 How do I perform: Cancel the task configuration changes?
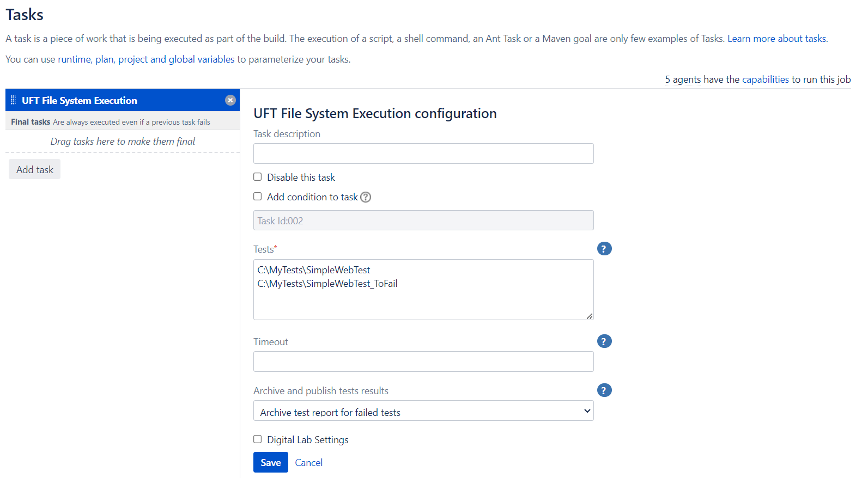(x=308, y=462)
